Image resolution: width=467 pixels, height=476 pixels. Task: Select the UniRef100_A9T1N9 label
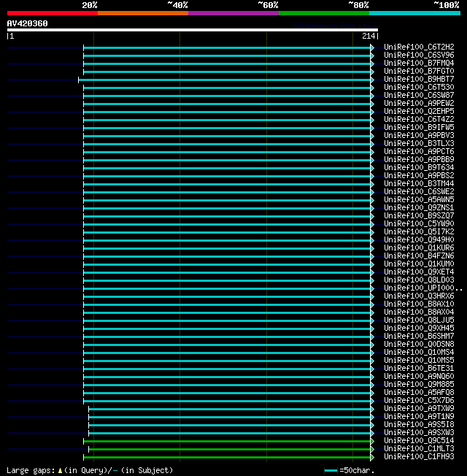point(419,416)
